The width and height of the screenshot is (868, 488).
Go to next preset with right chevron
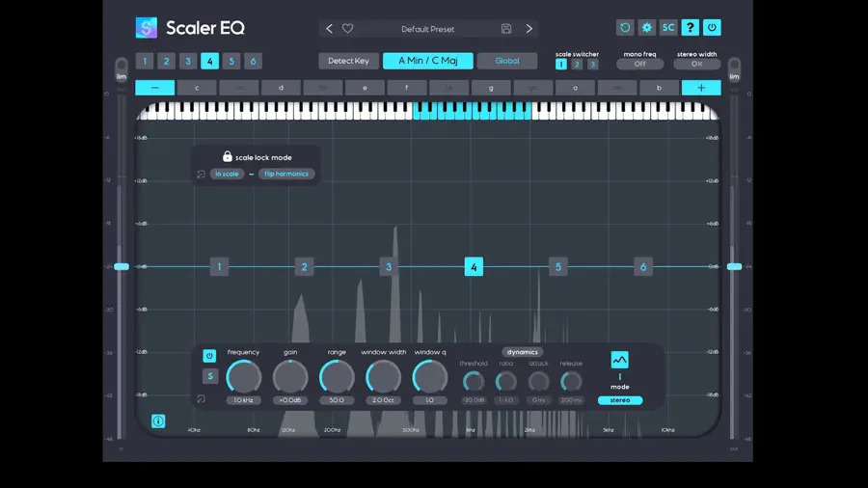pyautogui.click(x=529, y=28)
